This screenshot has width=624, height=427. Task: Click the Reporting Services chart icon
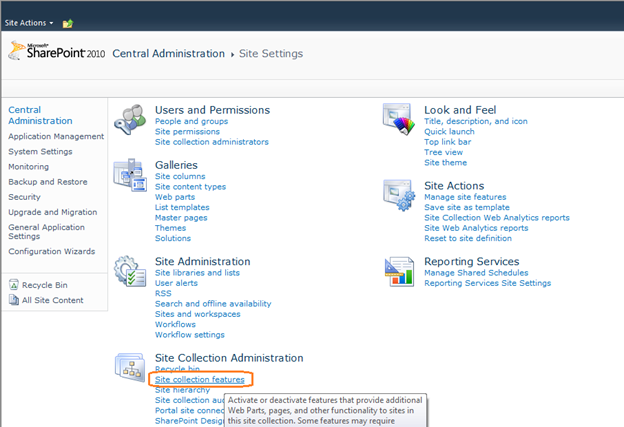click(400, 271)
